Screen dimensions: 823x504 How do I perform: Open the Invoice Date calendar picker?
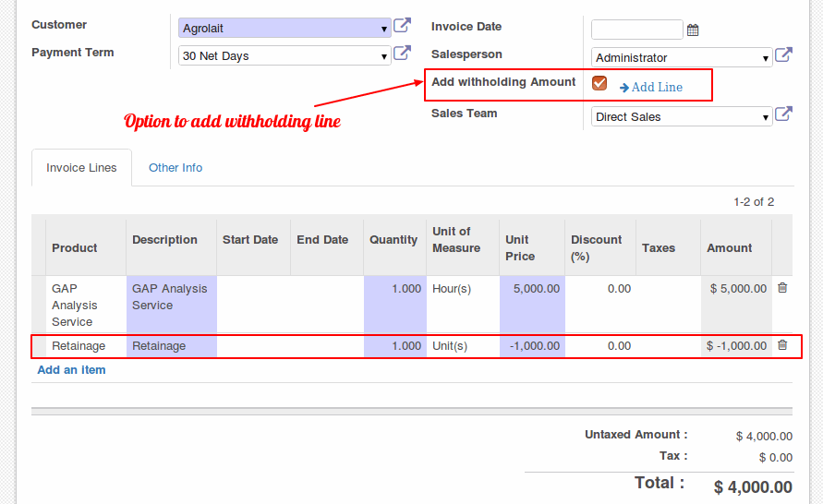tap(693, 30)
